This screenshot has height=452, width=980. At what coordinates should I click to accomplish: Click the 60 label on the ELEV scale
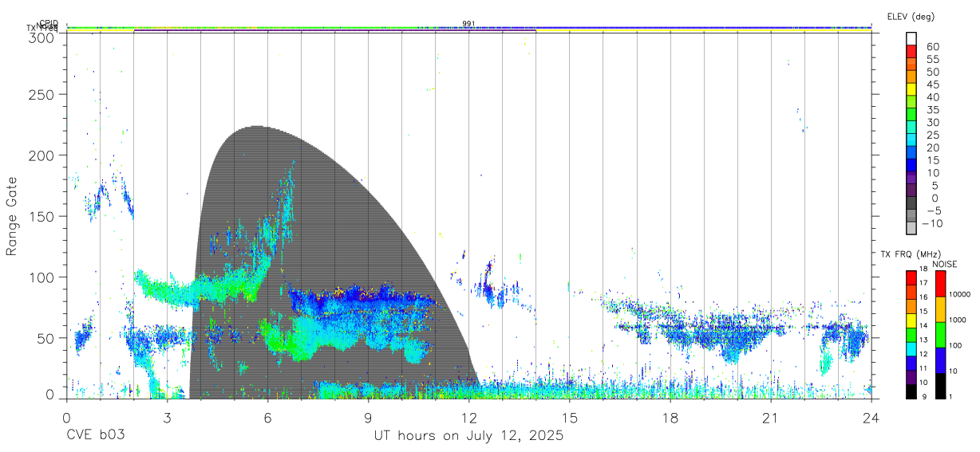[932, 47]
